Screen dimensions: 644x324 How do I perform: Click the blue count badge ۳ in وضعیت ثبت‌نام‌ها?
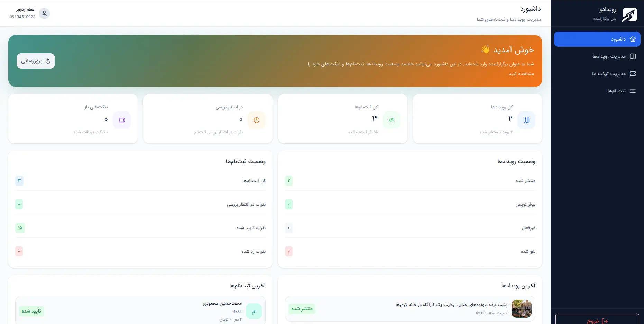(x=19, y=181)
